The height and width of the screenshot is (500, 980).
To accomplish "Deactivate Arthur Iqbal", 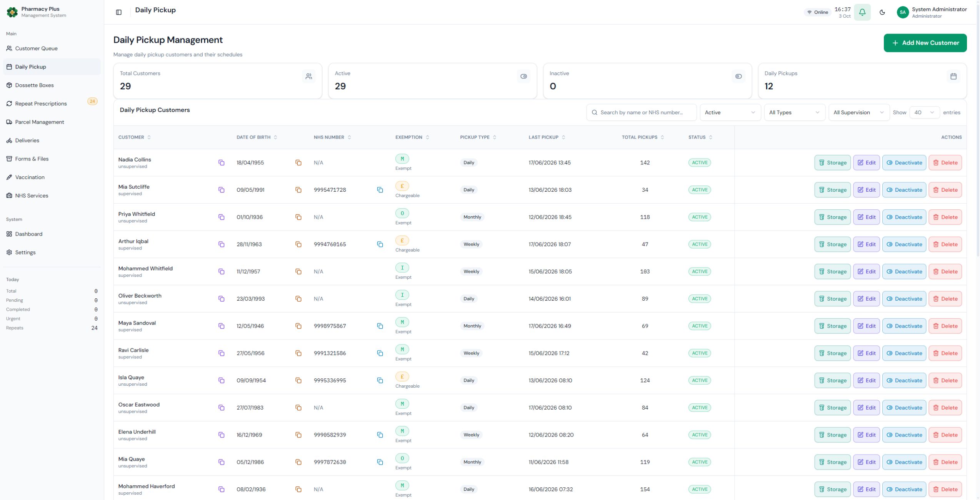I will [x=904, y=244].
